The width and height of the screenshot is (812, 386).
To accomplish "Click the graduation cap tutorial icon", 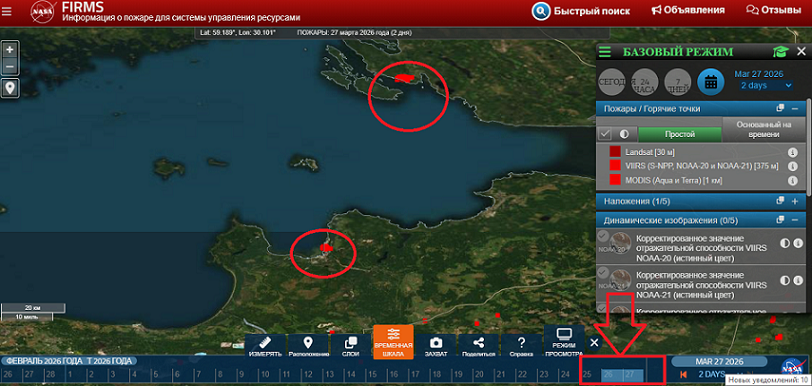I will (780, 51).
